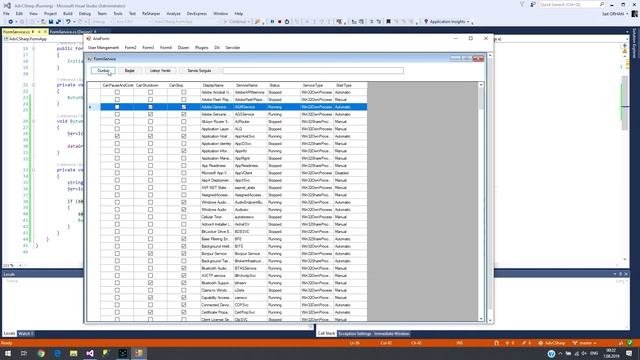Toggle CanShutdown for Adobe Flash Player row
Screen dimensions: 640x360
150,100
